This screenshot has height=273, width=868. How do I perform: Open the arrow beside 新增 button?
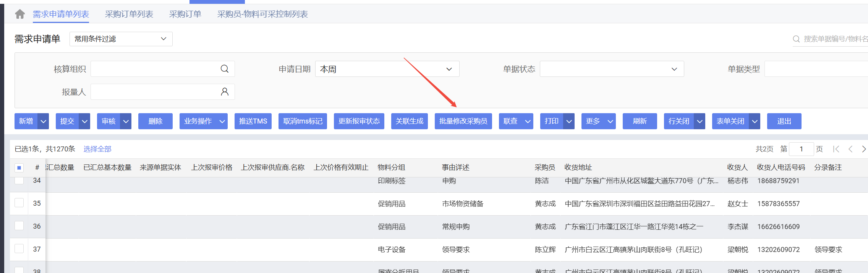[44, 121]
